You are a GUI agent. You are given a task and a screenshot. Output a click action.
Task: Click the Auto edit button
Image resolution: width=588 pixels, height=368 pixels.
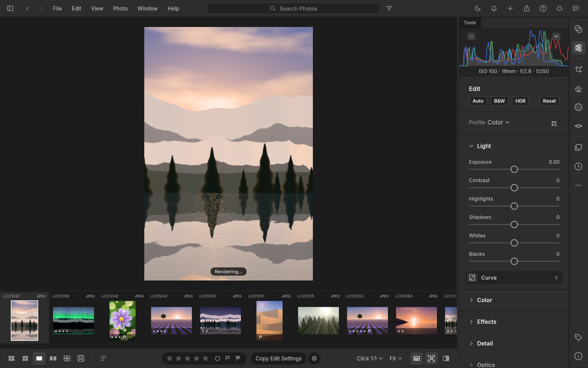(x=478, y=101)
